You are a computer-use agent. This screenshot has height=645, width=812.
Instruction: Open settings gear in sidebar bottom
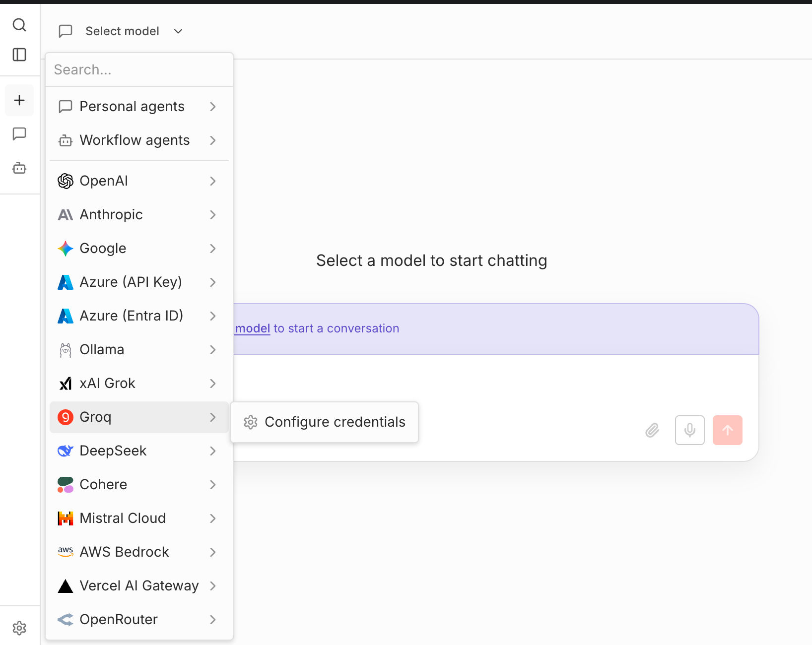19,628
